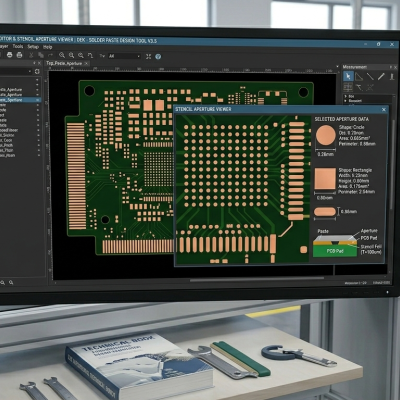400x400 pixels.
Task: Click the blue help icon in toolbar
Action: 158,56
